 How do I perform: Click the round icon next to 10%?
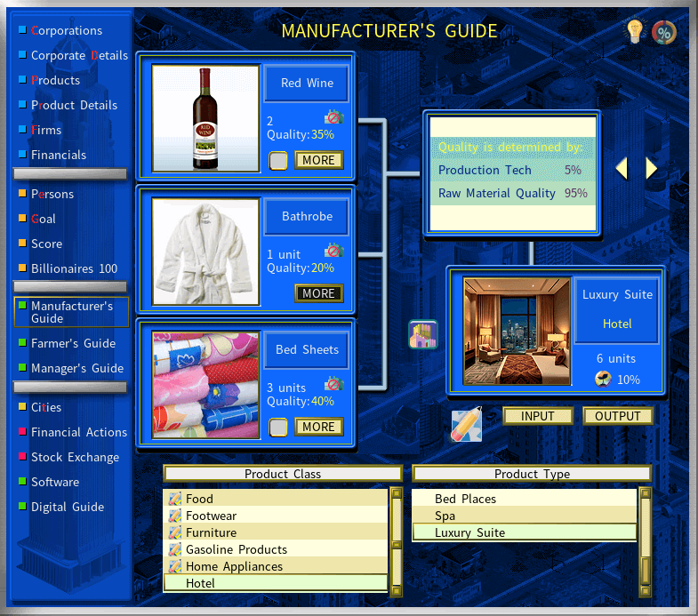click(602, 379)
